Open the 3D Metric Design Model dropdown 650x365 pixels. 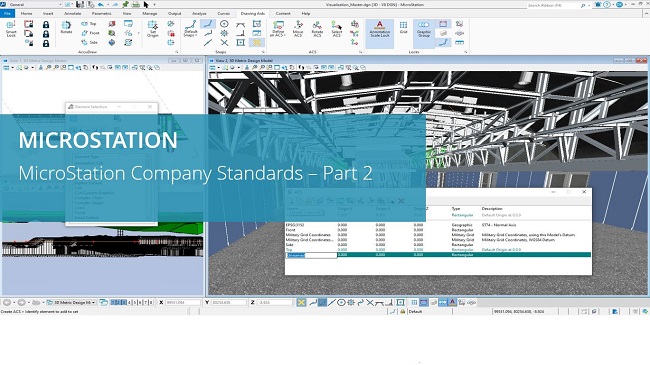coord(72,302)
